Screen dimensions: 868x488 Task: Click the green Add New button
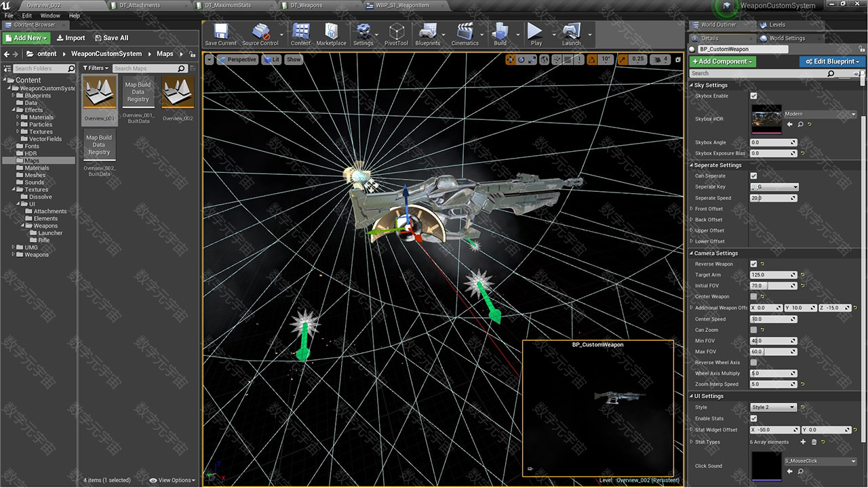tap(26, 38)
